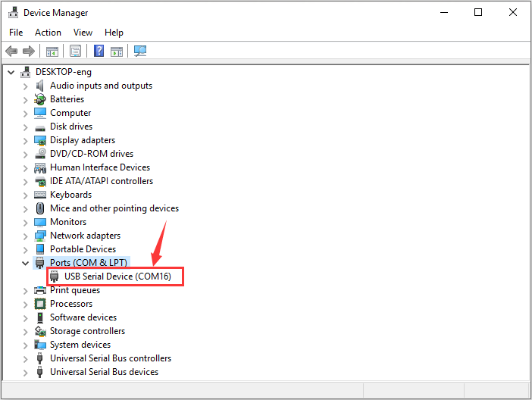Select Storage controllers label
The width and height of the screenshot is (532, 400).
pyautogui.click(x=88, y=331)
